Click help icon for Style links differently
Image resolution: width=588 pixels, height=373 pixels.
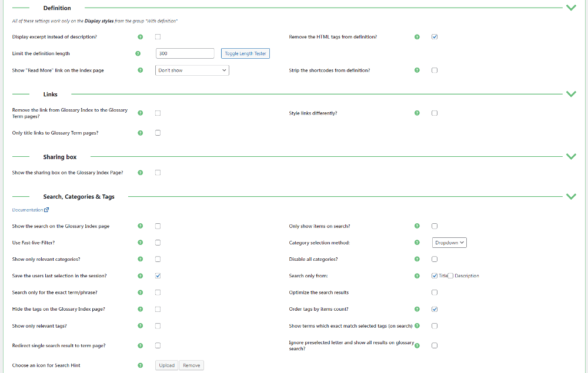pos(417,113)
